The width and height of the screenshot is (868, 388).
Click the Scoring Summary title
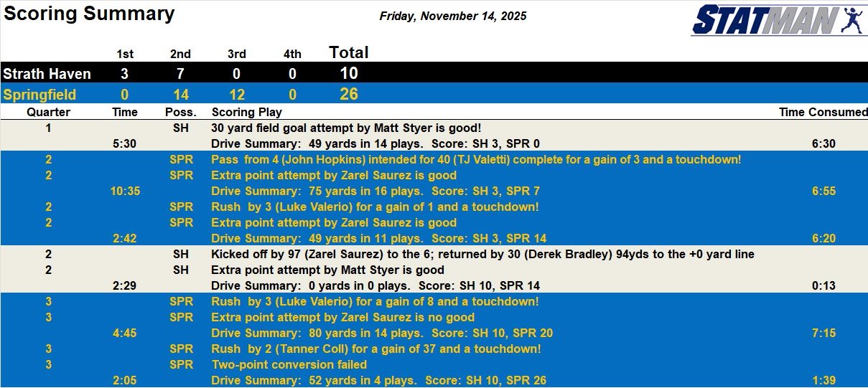[x=88, y=14]
